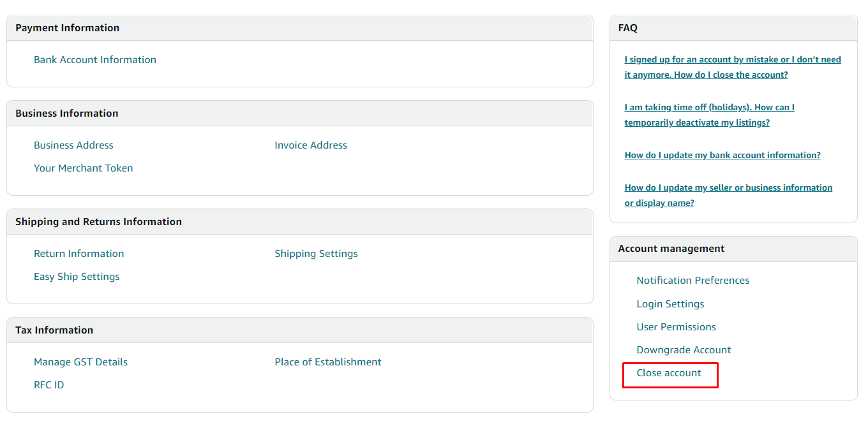Select the Account management section header
Screen dimensions: 868x433
pos(671,249)
